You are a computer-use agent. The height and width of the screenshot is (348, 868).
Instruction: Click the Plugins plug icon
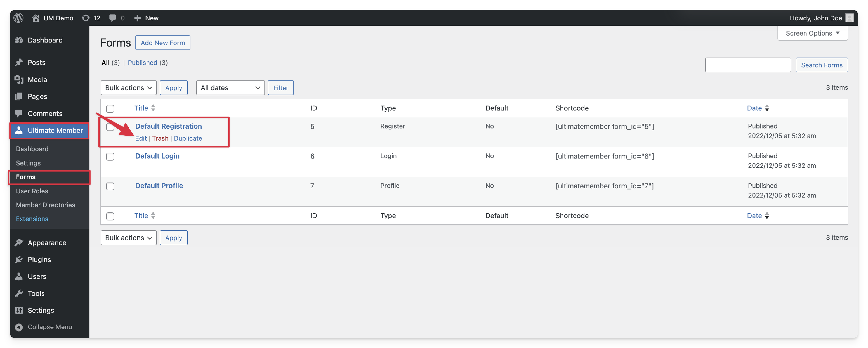coord(19,259)
